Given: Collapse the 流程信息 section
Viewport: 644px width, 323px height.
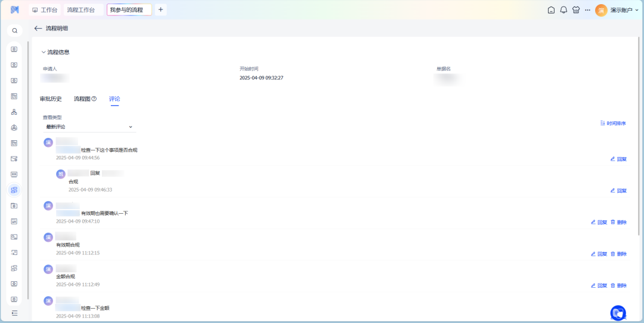Looking at the screenshot, I should tap(44, 52).
